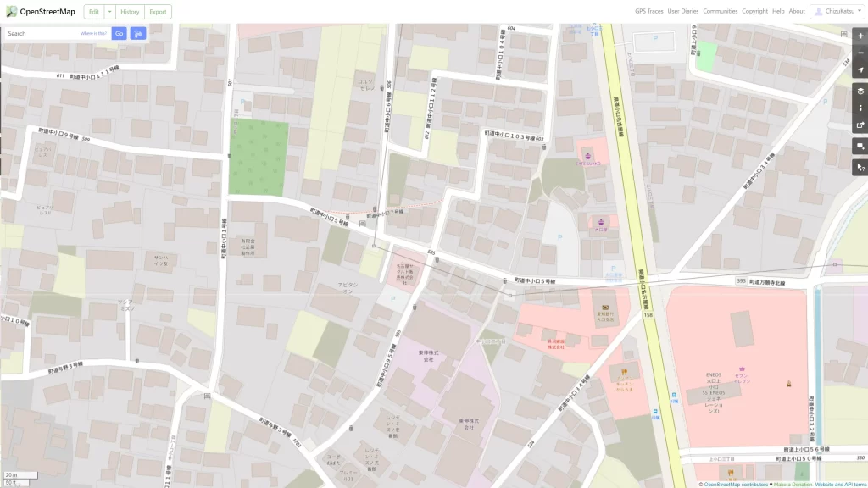The image size is (868, 488).
Task: Open the GPS Traces link
Action: pyautogui.click(x=648, y=12)
